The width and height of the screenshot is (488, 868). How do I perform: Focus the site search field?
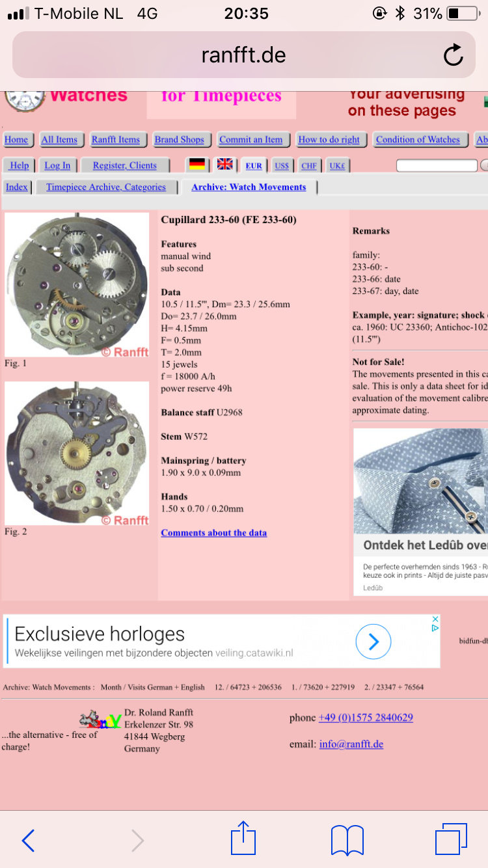point(437,166)
